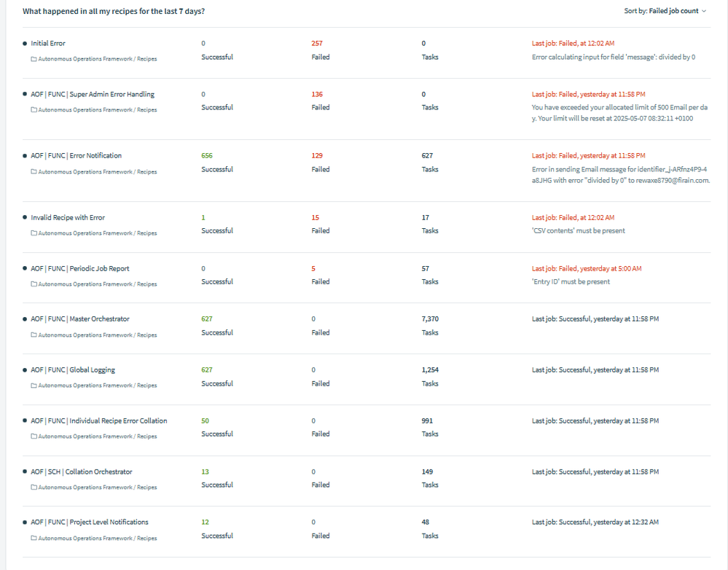
Task: Click folder icon under Invalid Recipe with Error
Action: click(34, 233)
